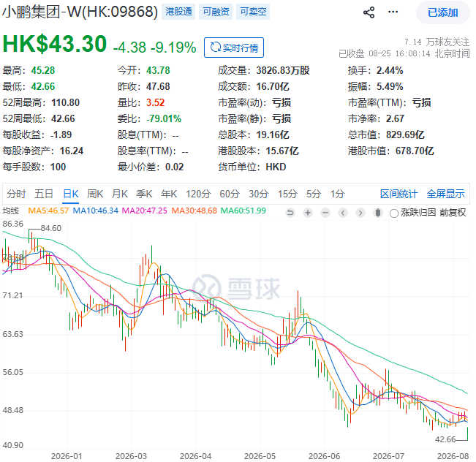Click the 成交量 value 3826.83万股
476x462 pixels.
(x=283, y=70)
